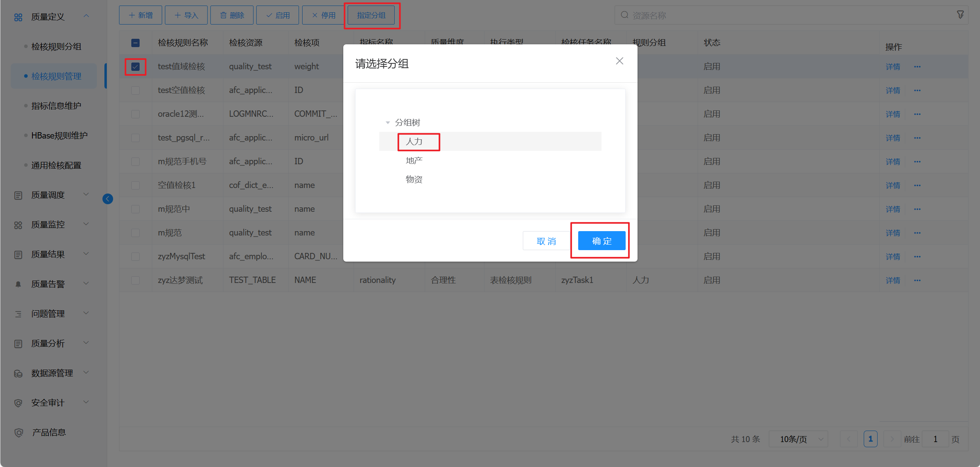980x467 pixels.
Task: Click the 质量告警 bell icon
Action: coord(18,284)
